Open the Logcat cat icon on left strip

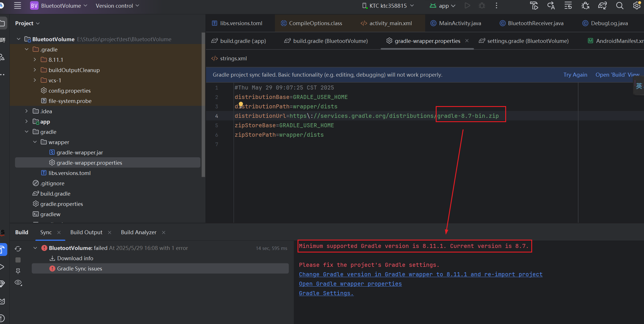2,301
